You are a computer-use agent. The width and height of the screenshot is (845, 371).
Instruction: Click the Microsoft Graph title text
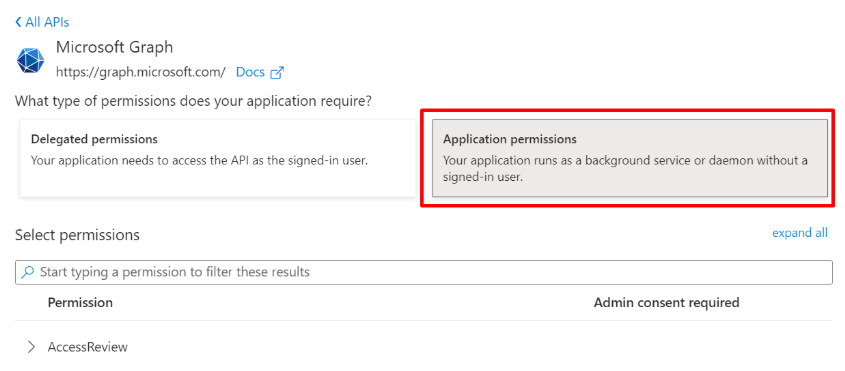pos(114,47)
